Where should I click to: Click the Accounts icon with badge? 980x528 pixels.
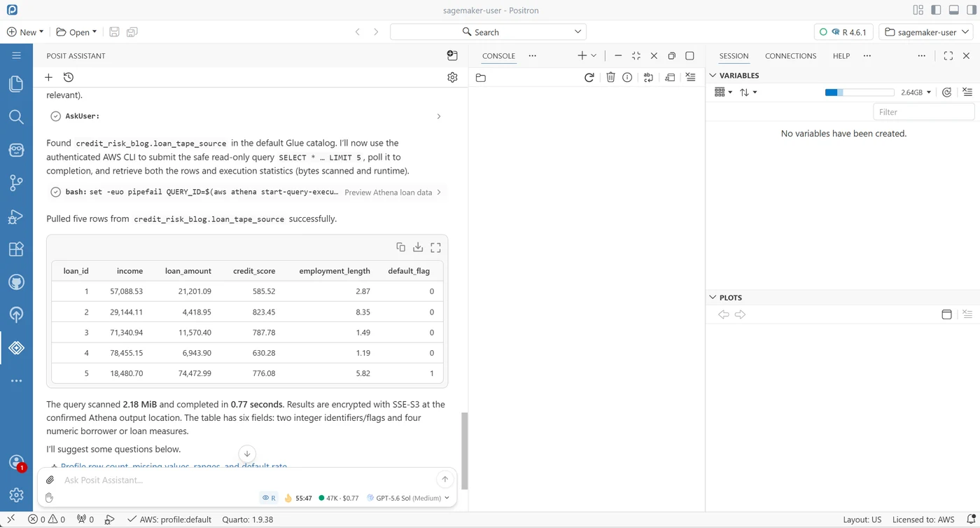tap(16, 463)
